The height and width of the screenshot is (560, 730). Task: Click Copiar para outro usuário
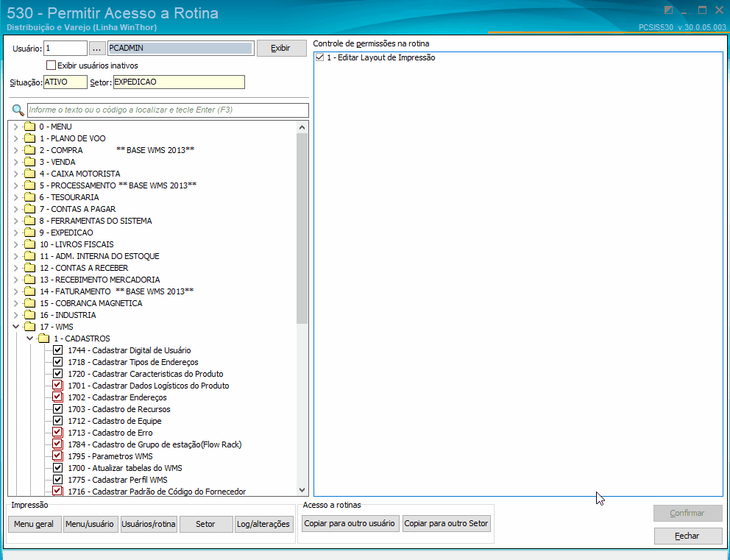(x=349, y=523)
